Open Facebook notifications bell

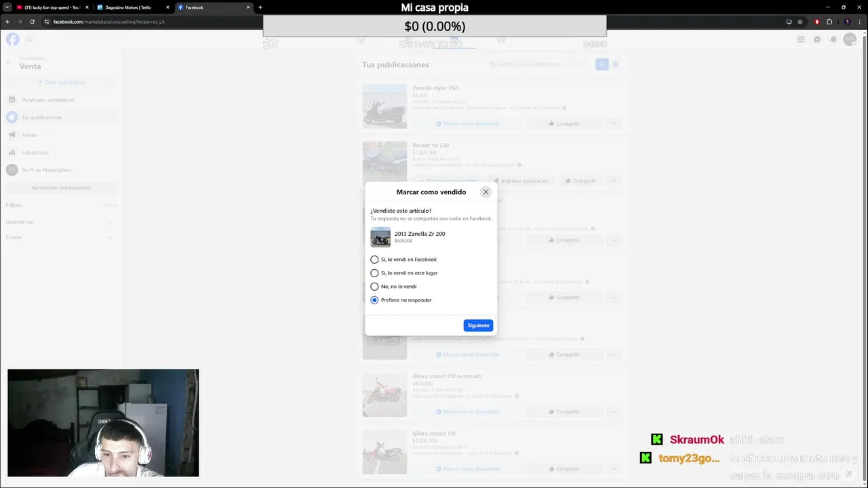833,39
